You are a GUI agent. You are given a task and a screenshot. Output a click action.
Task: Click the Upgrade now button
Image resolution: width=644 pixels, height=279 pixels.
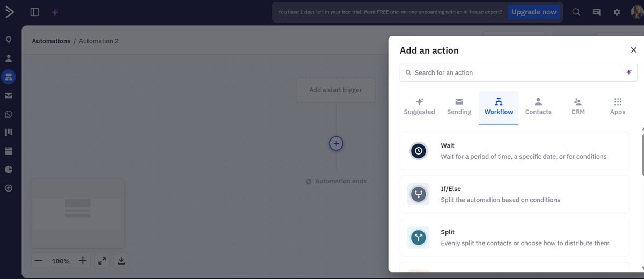coord(533,12)
